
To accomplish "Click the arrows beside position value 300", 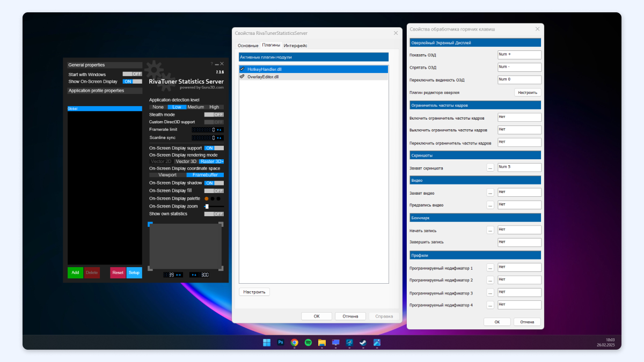I will pyautogui.click(x=194, y=275).
